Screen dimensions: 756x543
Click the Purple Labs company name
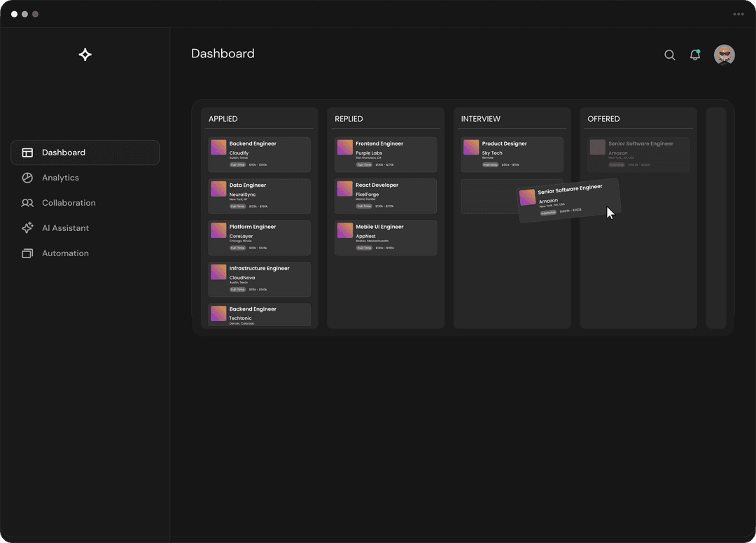(x=368, y=153)
